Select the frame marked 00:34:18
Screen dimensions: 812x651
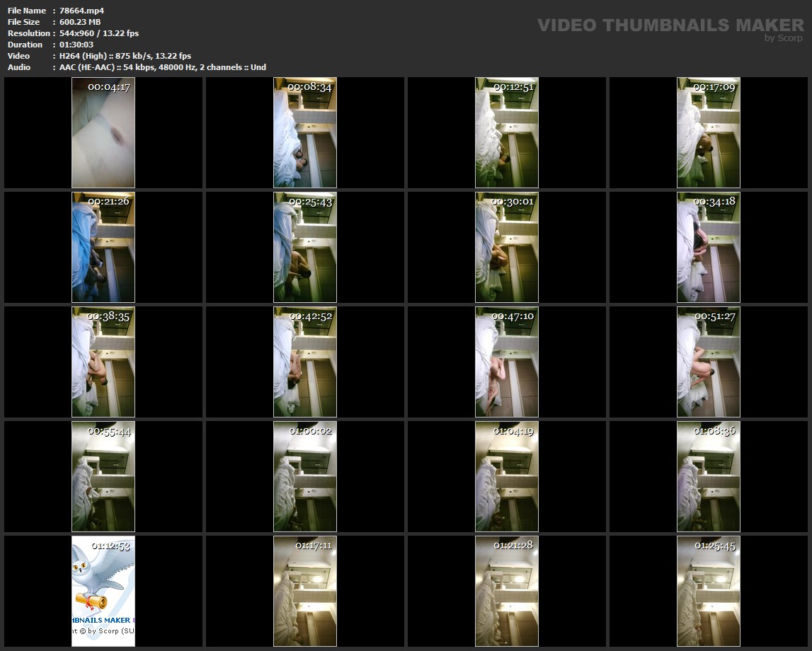click(x=709, y=247)
